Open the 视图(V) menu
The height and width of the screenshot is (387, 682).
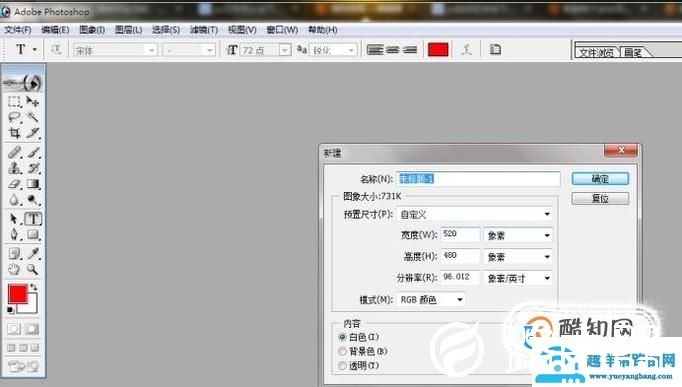(242, 30)
